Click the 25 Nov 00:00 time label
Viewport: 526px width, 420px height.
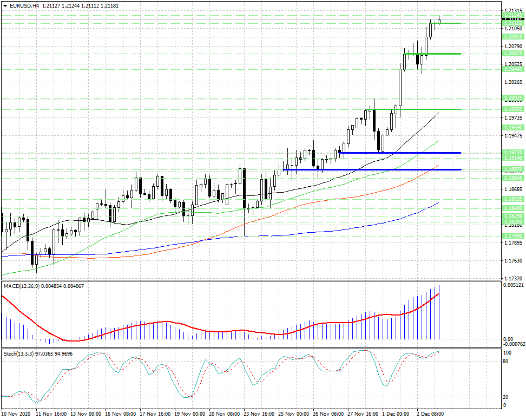click(x=293, y=414)
